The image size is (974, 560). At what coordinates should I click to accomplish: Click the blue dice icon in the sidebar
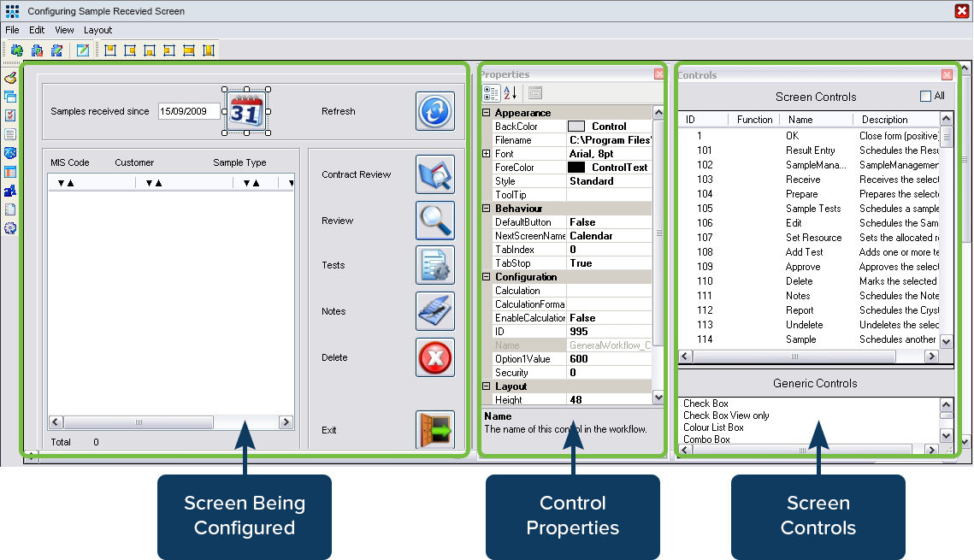pyautogui.click(x=9, y=154)
